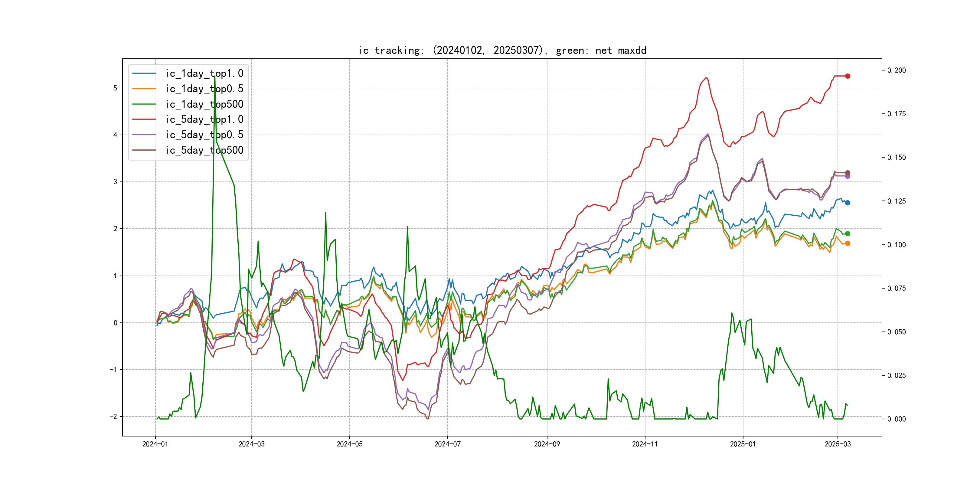Click the blue endpoint marker dot
980x490 pixels.
[x=847, y=203]
